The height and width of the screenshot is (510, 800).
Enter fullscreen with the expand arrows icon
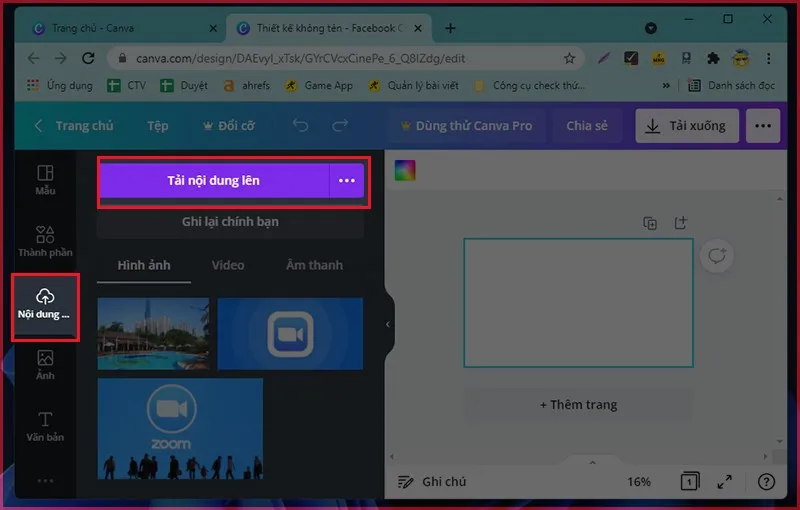pyautogui.click(x=726, y=482)
